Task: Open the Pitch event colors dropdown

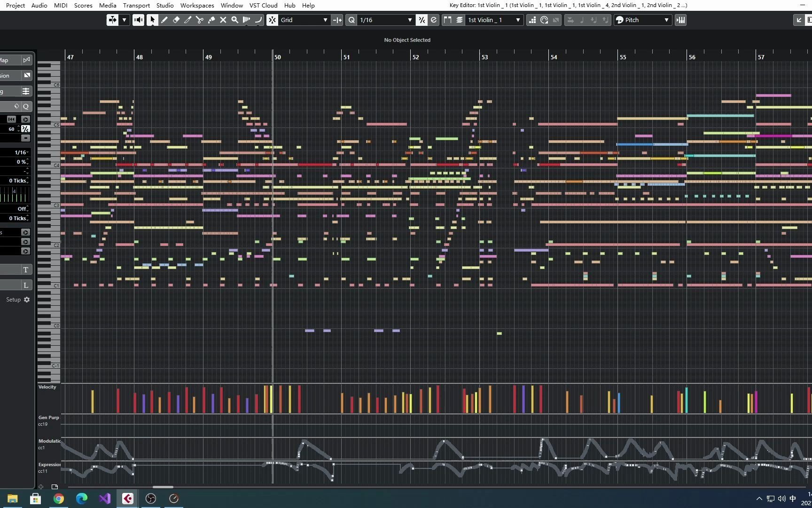Action: click(642, 20)
